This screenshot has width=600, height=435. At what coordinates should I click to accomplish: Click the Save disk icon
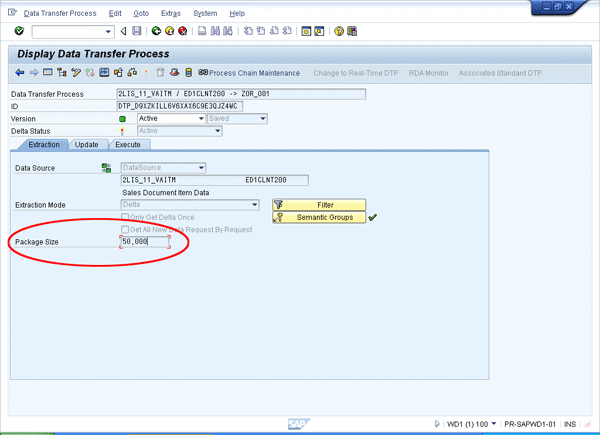click(x=137, y=31)
